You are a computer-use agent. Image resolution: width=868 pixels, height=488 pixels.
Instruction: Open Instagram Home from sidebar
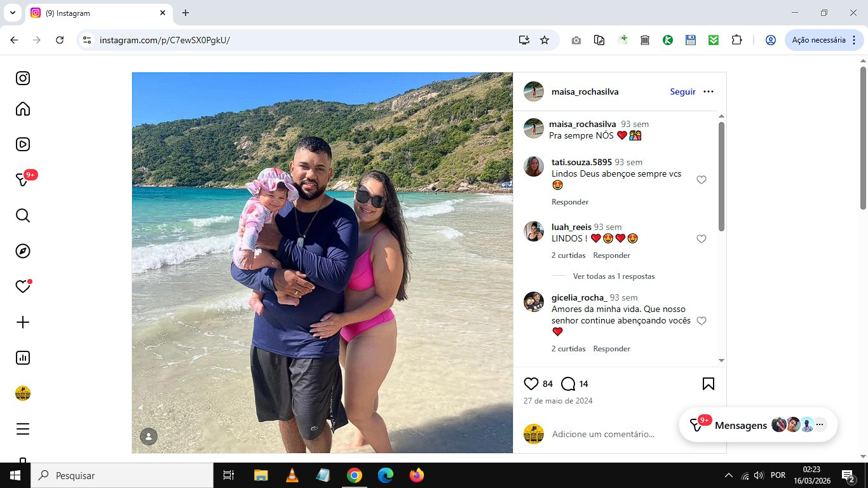tap(23, 109)
